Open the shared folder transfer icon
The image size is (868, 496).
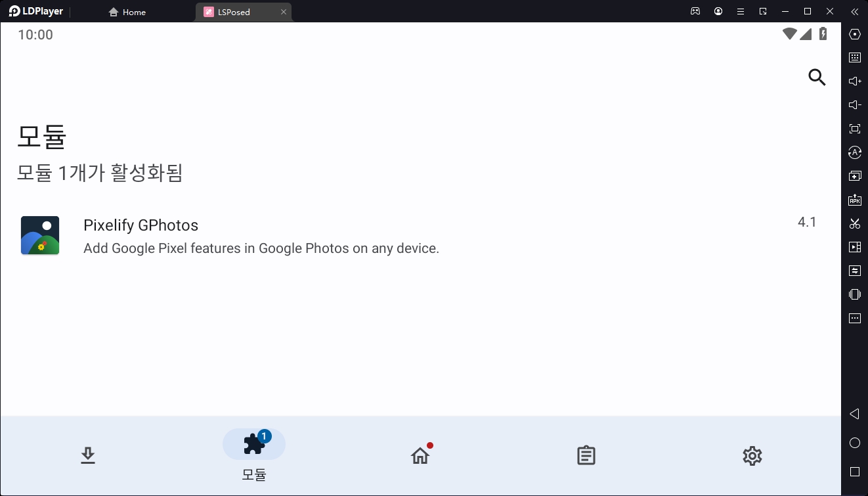[855, 271]
